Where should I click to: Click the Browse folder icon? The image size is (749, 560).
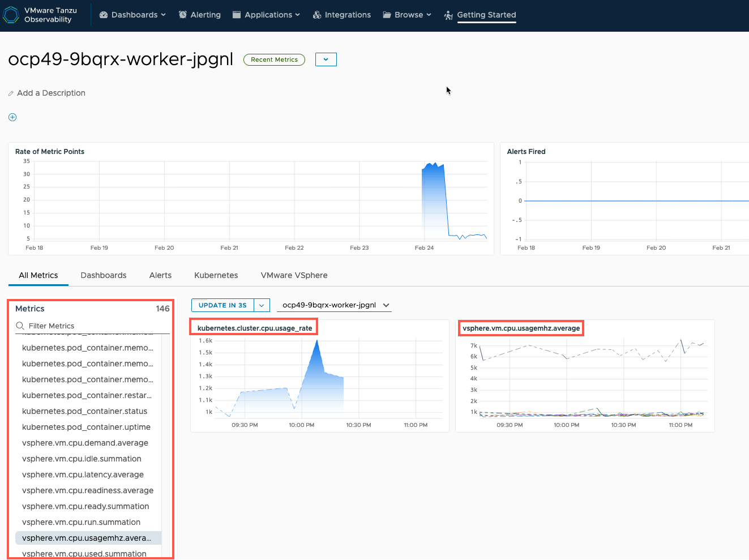click(387, 15)
